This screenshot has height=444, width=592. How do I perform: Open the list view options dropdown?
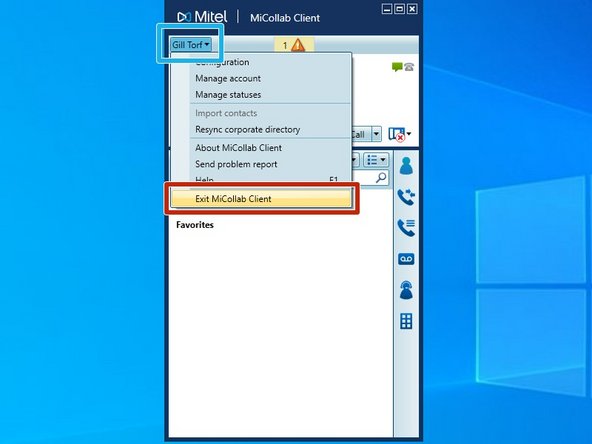376,160
